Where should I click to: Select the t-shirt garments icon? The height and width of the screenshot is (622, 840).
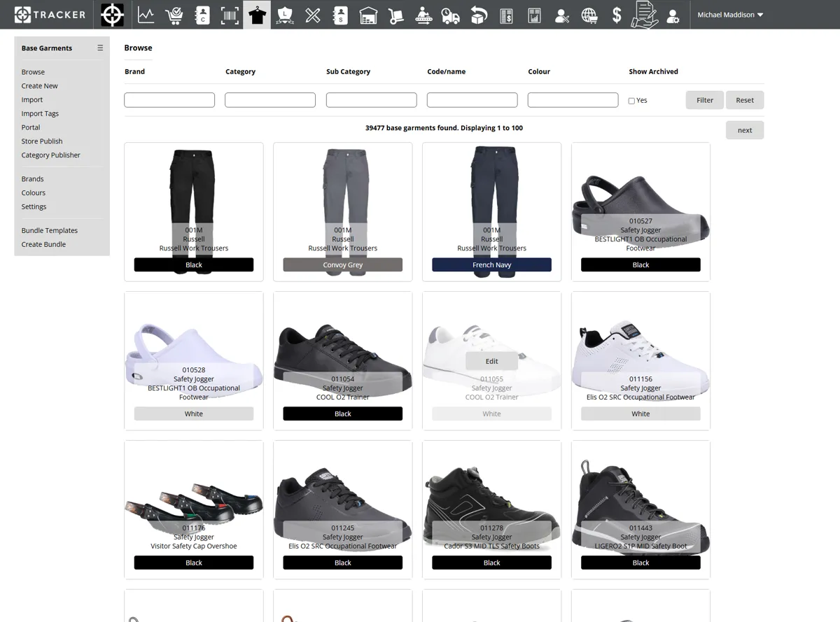click(x=257, y=15)
